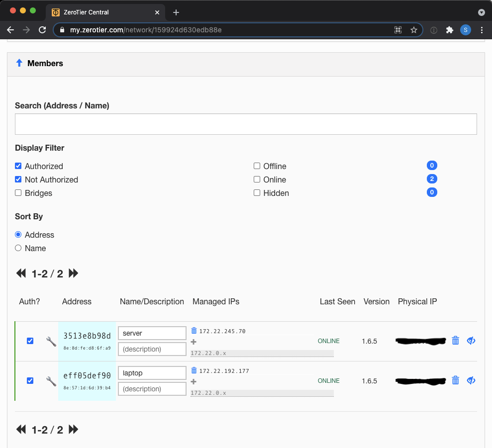This screenshot has height=448, width=492.
Task: Go to next page using top pager arrow
Action: pos(74,273)
